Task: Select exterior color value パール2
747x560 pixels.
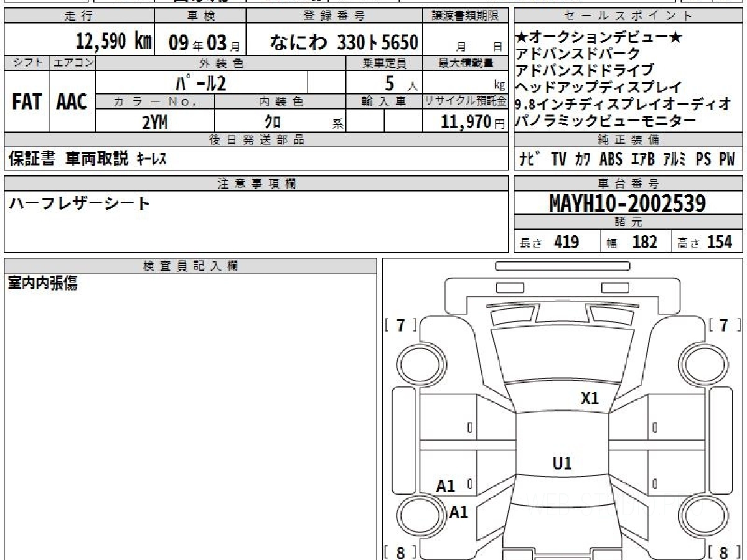Action: 200,83
